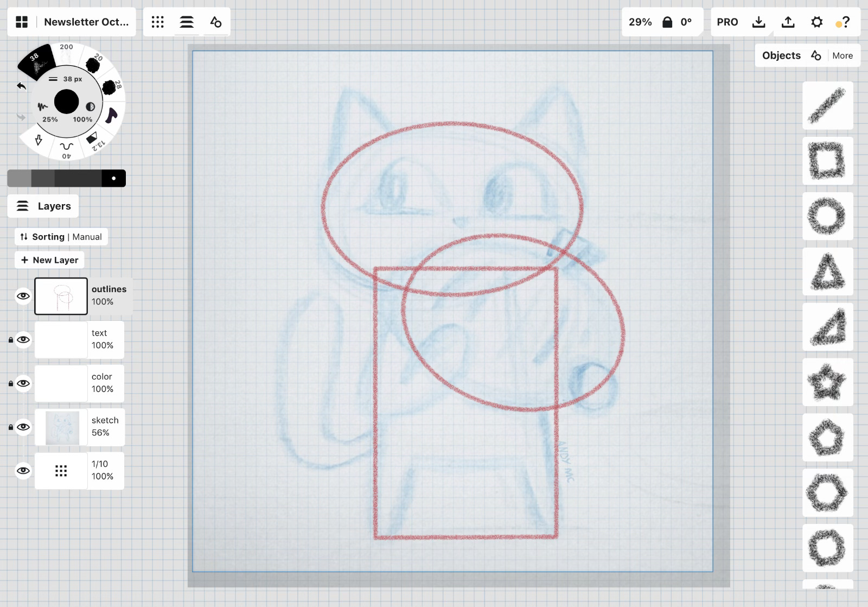
Task: Click the shapes icon in top toolbar
Action: tap(215, 22)
